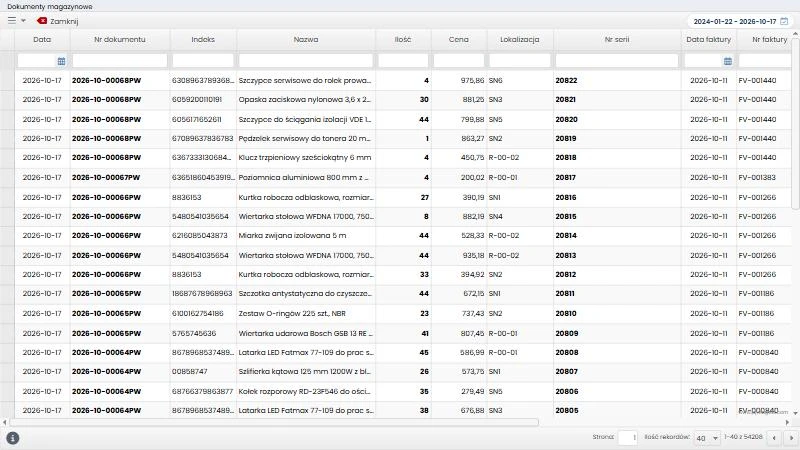
Task: Click 'Szczypce serwisowe do rolek' cell
Action: coord(305,81)
